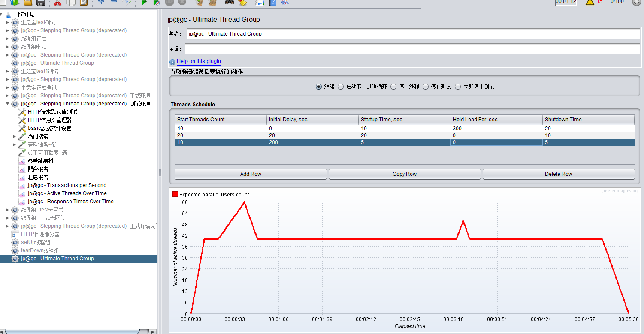644x334 pixels.
Task: Expand the 获取抽盘--新 node
Action: [14, 144]
